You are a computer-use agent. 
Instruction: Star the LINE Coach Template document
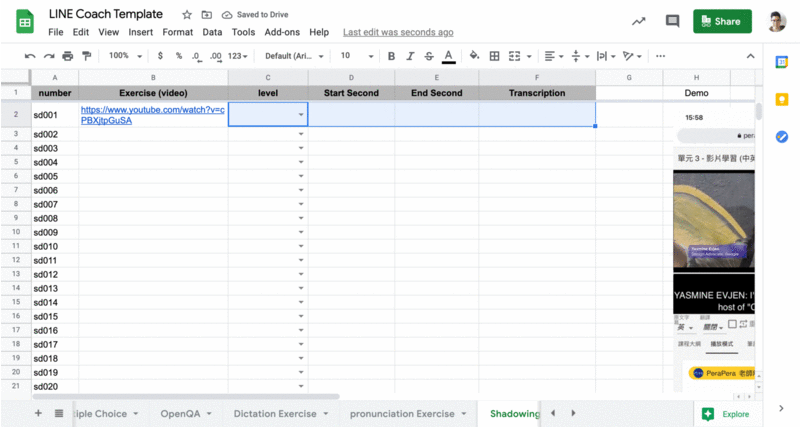pyautogui.click(x=187, y=15)
